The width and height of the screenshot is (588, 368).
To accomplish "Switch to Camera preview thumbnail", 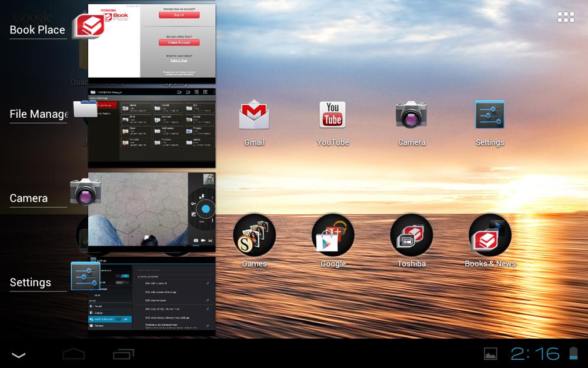I will click(x=152, y=212).
